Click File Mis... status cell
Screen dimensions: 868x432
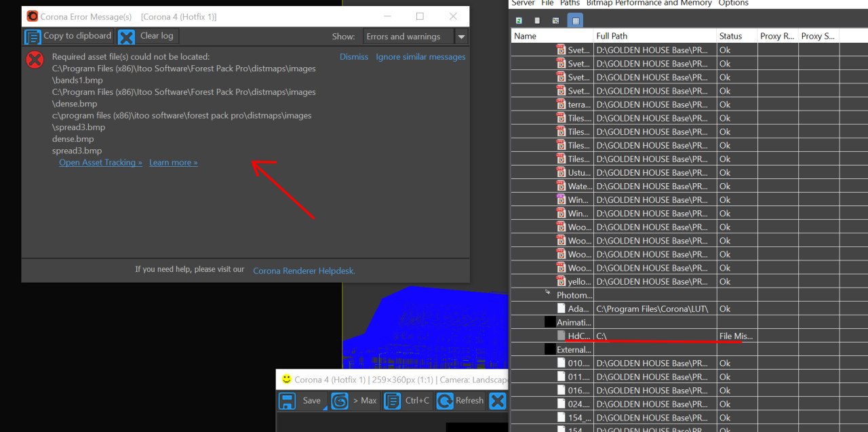tap(736, 336)
